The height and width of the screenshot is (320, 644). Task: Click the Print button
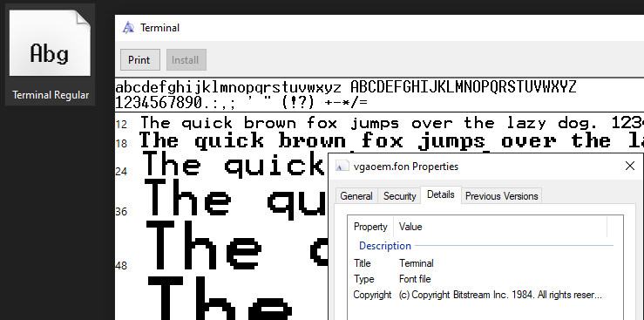139,60
